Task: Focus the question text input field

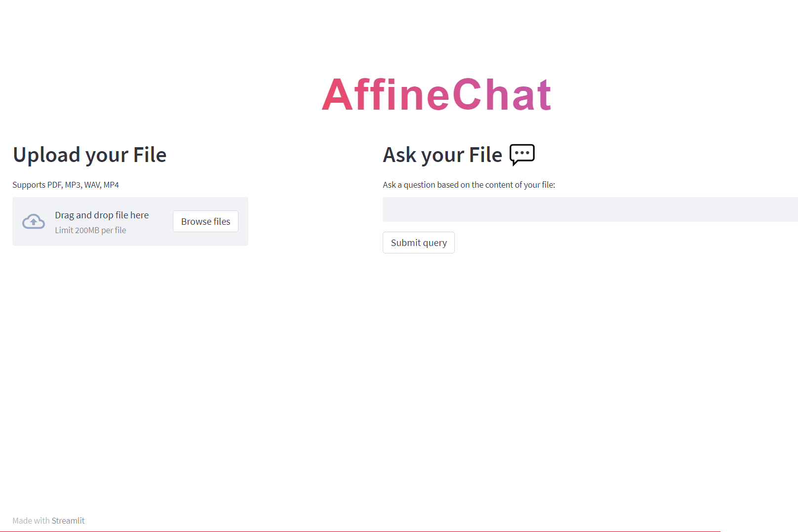Action: point(590,209)
